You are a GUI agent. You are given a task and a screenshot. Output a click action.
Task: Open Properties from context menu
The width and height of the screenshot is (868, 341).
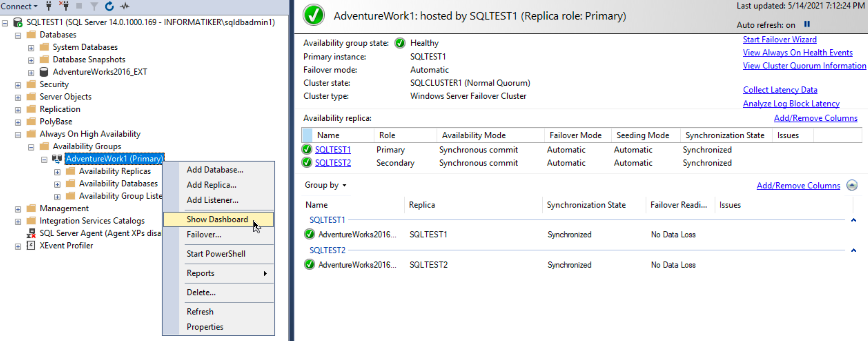[218, 326]
